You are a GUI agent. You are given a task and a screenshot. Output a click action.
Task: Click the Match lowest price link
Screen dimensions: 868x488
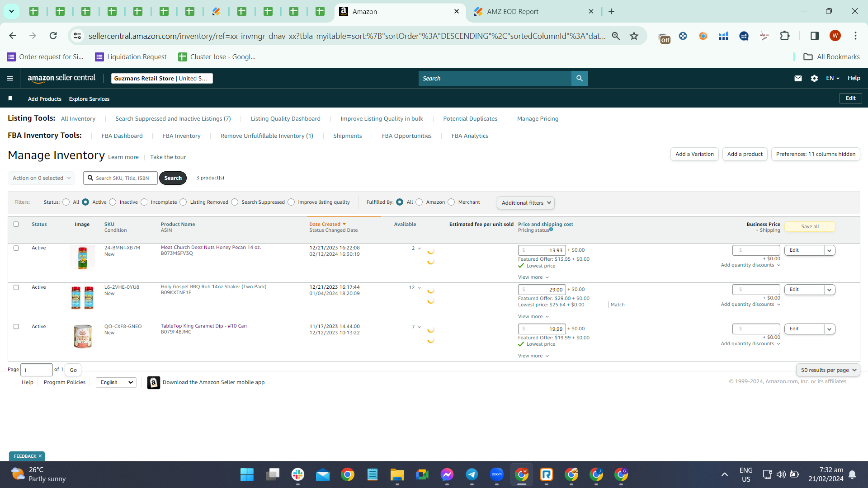click(x=618, y=305)
